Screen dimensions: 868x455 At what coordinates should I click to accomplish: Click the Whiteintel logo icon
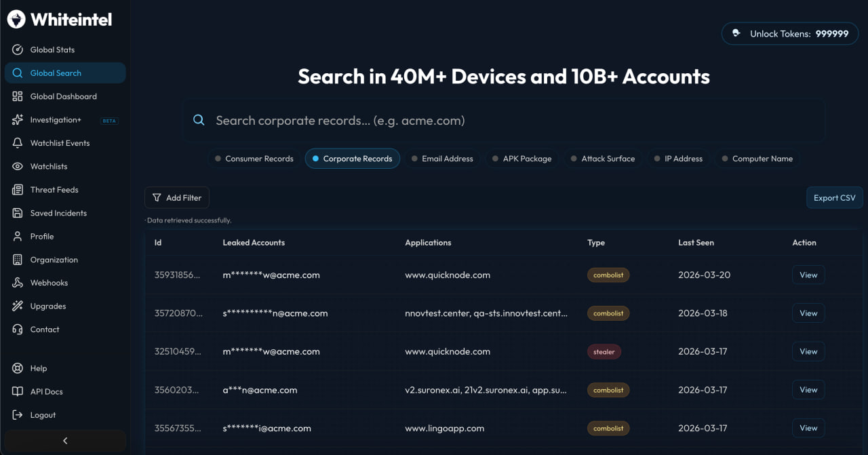click(16, 19)
